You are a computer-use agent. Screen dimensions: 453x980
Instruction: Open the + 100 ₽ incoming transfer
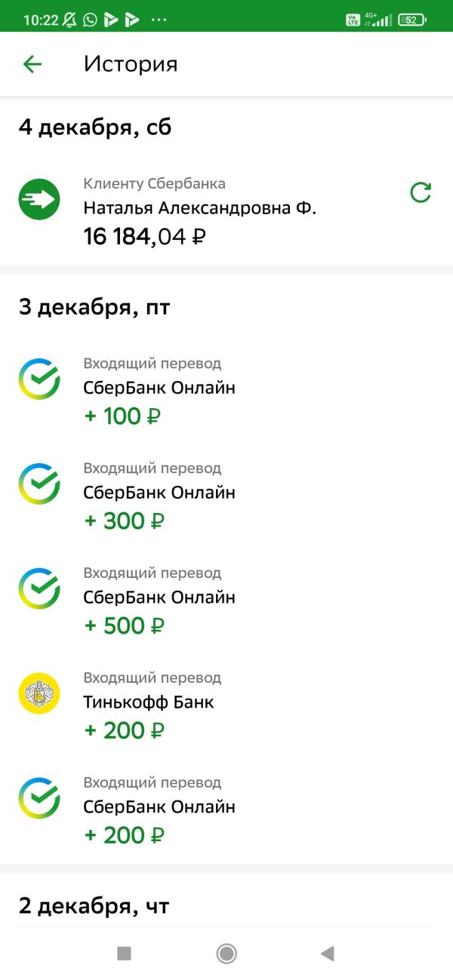159,389
